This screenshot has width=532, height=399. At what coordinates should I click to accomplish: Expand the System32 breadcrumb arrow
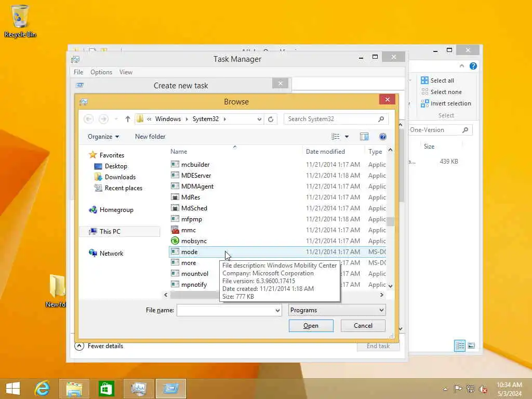(x=224, y=119)
